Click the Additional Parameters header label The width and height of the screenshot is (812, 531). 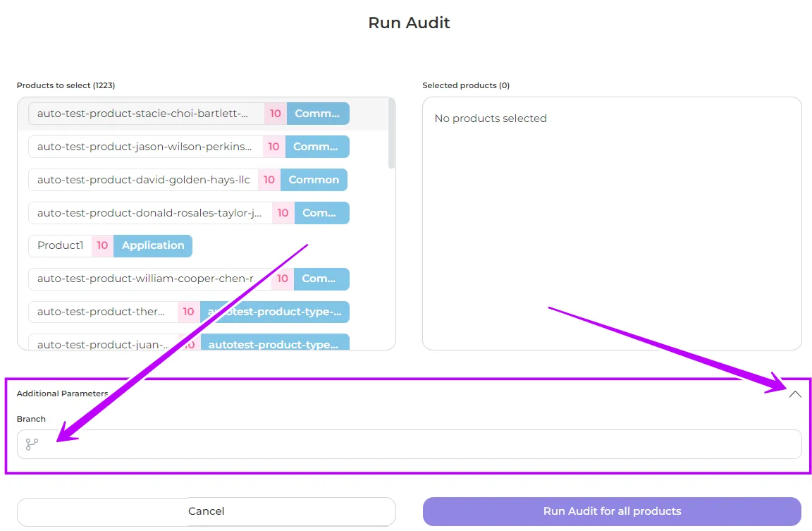[x=62, y=393]
